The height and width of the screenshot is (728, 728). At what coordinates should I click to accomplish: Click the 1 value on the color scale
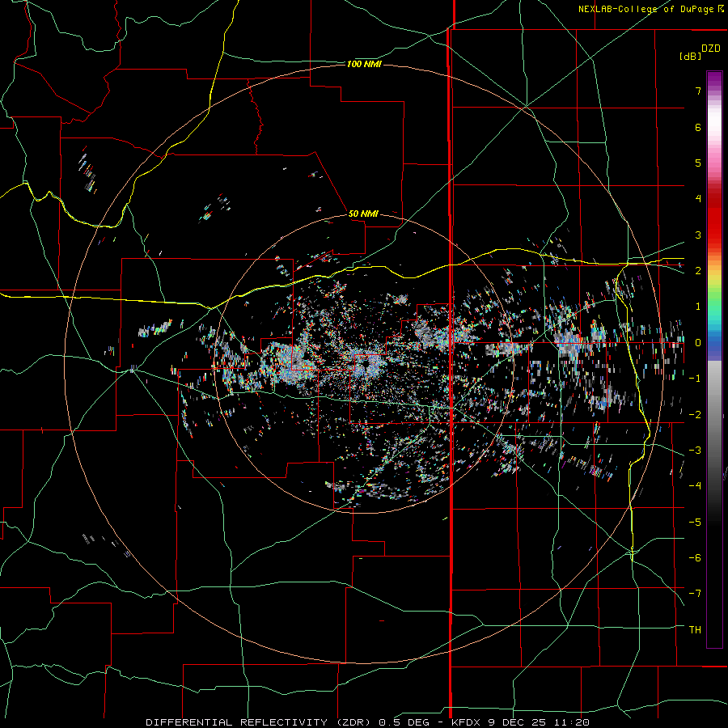pyautogui.click(x=698, y=307)
